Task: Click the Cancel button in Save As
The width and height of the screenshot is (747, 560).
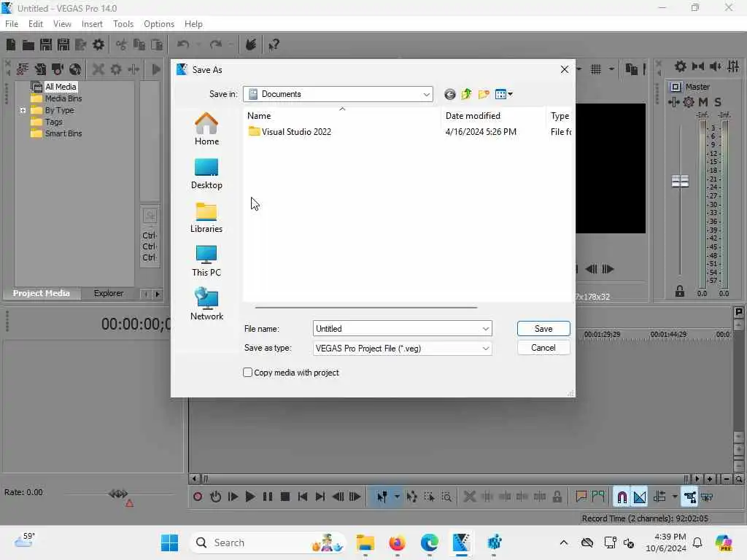Action: [x=543, y=348]
